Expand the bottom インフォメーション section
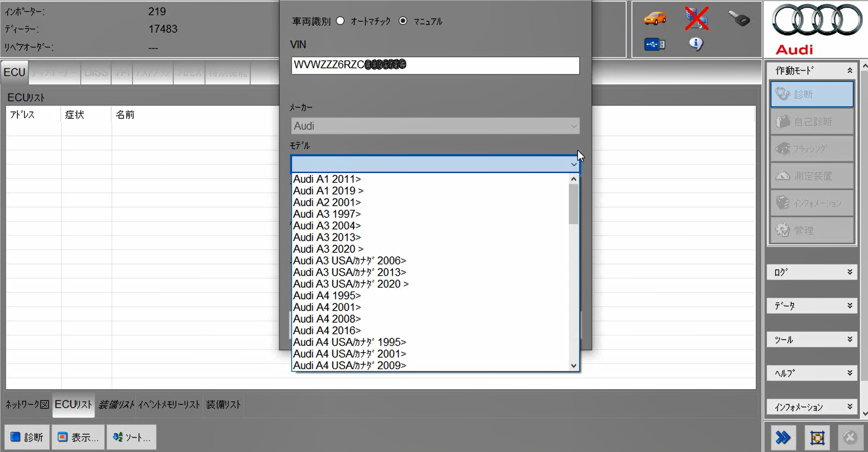 [812, 407]
